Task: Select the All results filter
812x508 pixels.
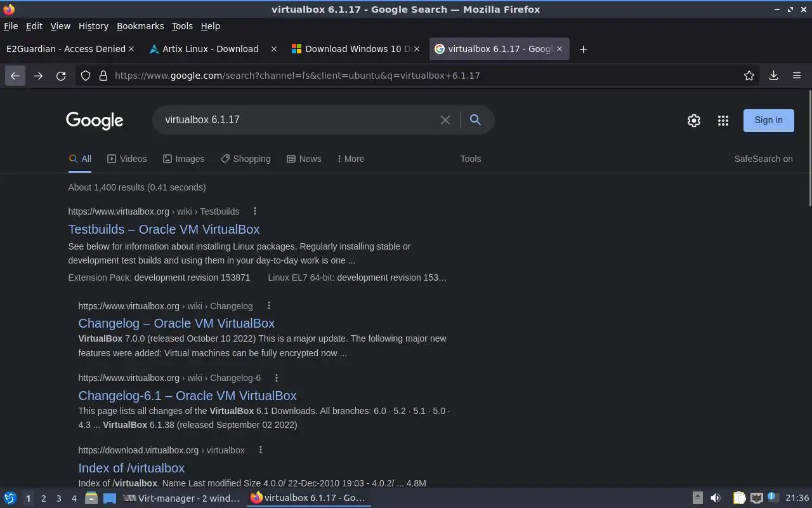Action: 80,159
